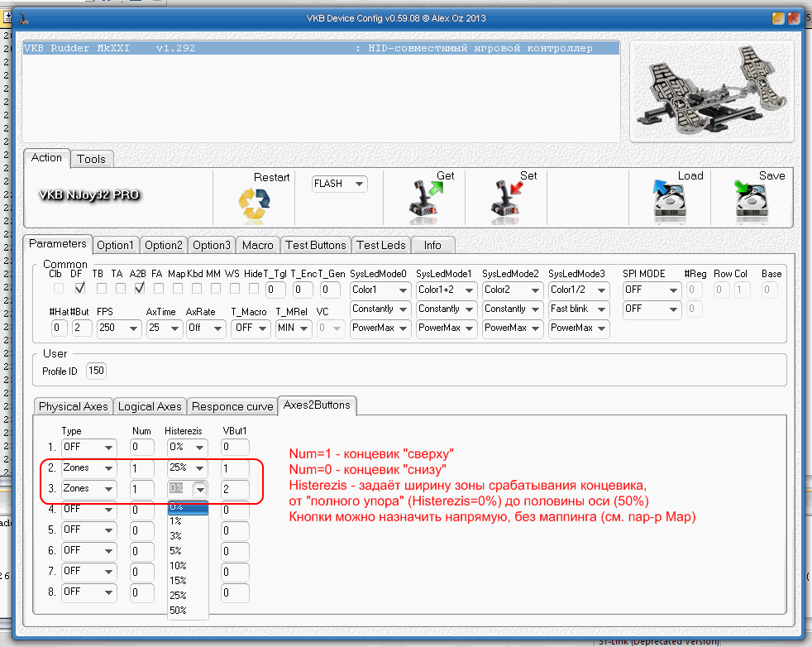
Task: Select 5% in Histerezis list
Action: click(x=188, y=551)
